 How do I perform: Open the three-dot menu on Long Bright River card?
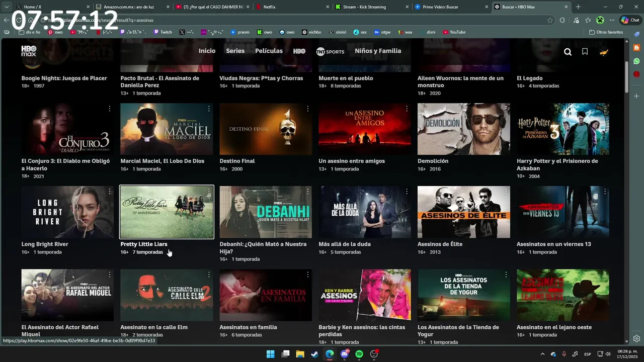[110, 192]
